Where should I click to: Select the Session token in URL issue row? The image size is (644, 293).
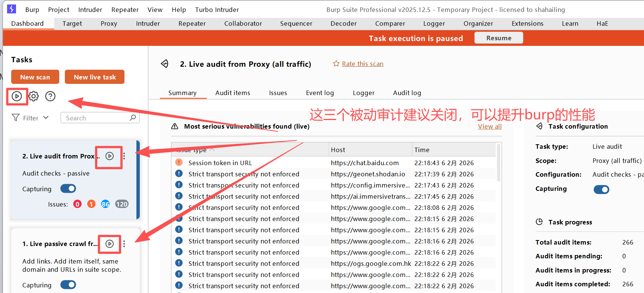pos(334,163)
